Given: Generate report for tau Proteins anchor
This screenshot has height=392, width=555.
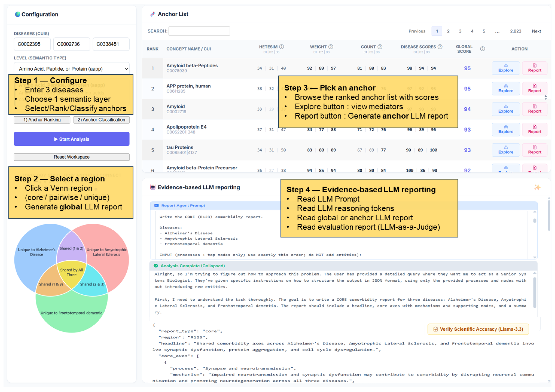Looking at the screenshot, I should tap(535, 150).
